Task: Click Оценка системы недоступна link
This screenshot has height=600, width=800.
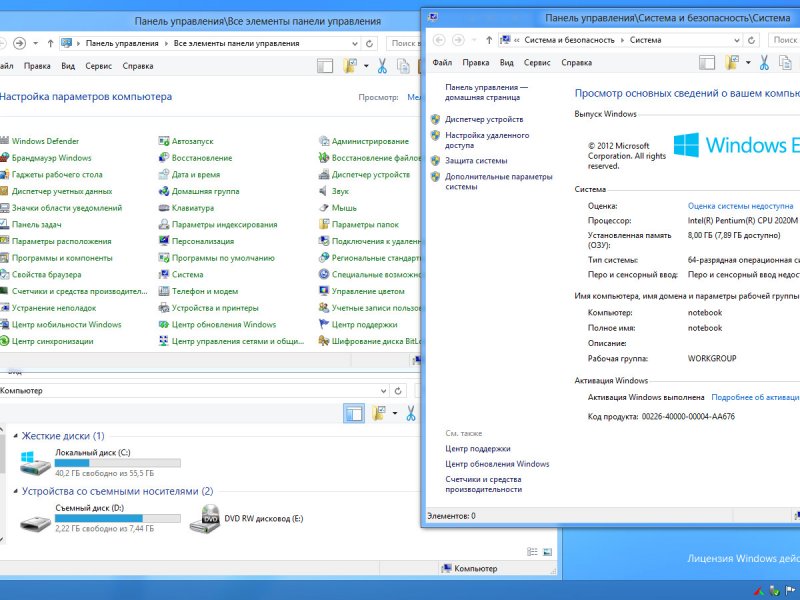Action: click(740, 206)
